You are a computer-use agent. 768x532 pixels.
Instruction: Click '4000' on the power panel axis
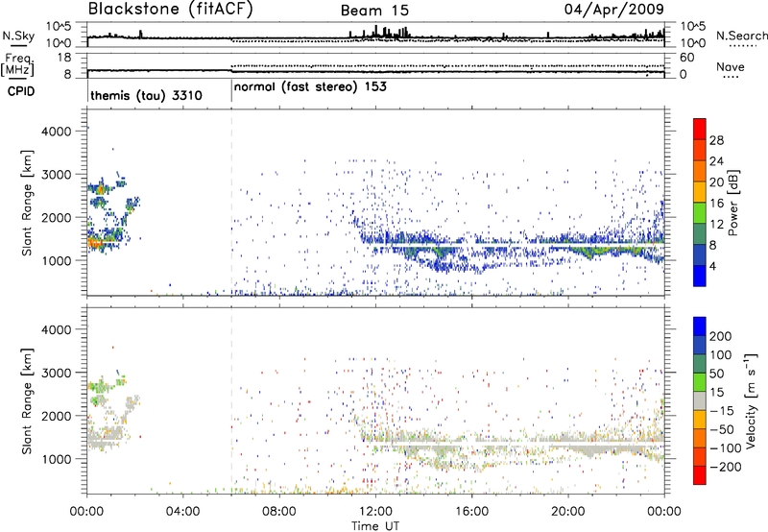coord(56,132)
